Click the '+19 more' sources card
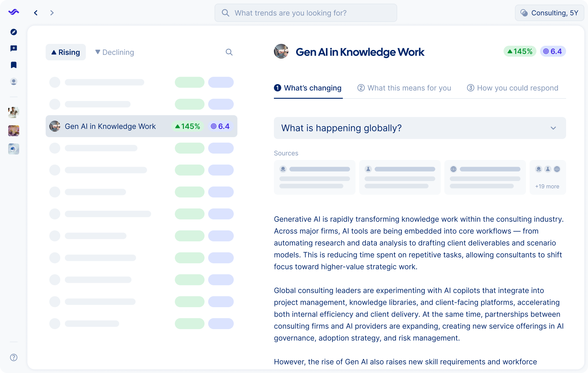Screen dimensions: 588x373 [548, 177]
